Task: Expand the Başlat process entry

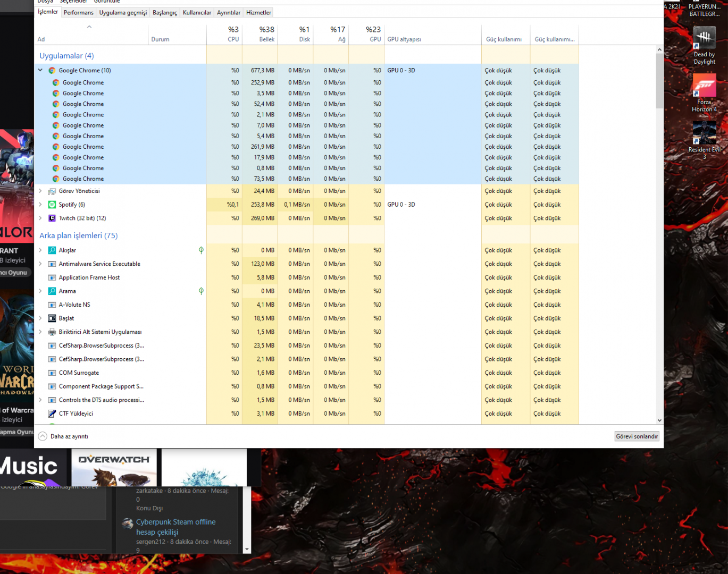Action: tap(40, 318)
